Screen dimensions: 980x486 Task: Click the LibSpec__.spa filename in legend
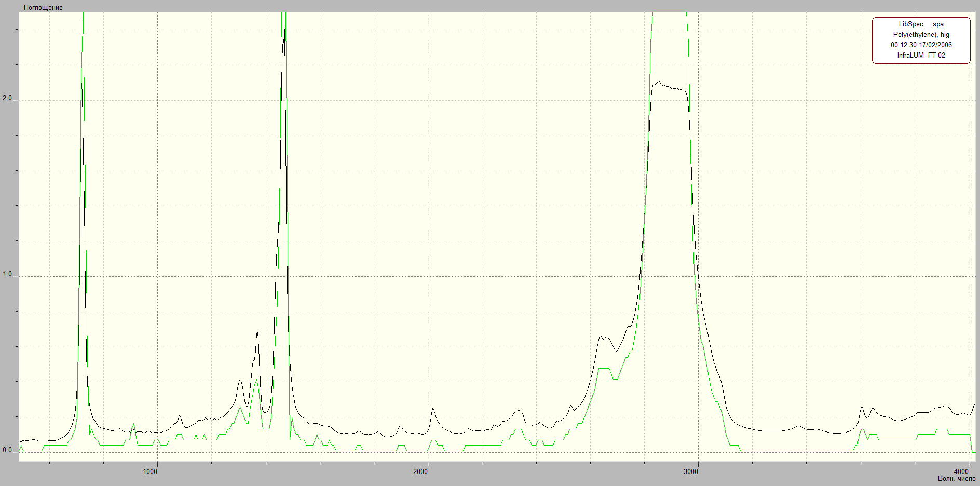click(x=921, y=24)
